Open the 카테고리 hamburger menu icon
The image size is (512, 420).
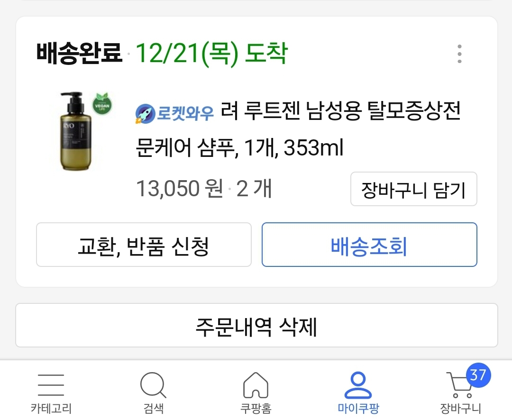(51, 385)
